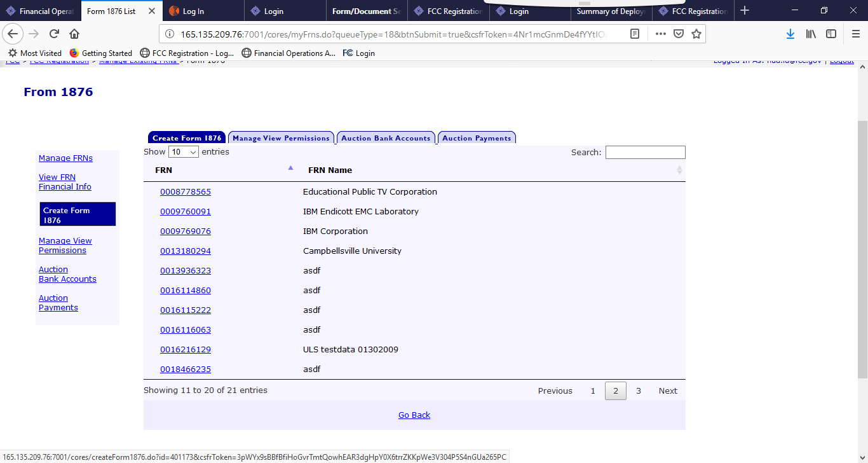Click the address bar URL
The width and height of the screenshot is (868, 463).
tap(393, 34)
